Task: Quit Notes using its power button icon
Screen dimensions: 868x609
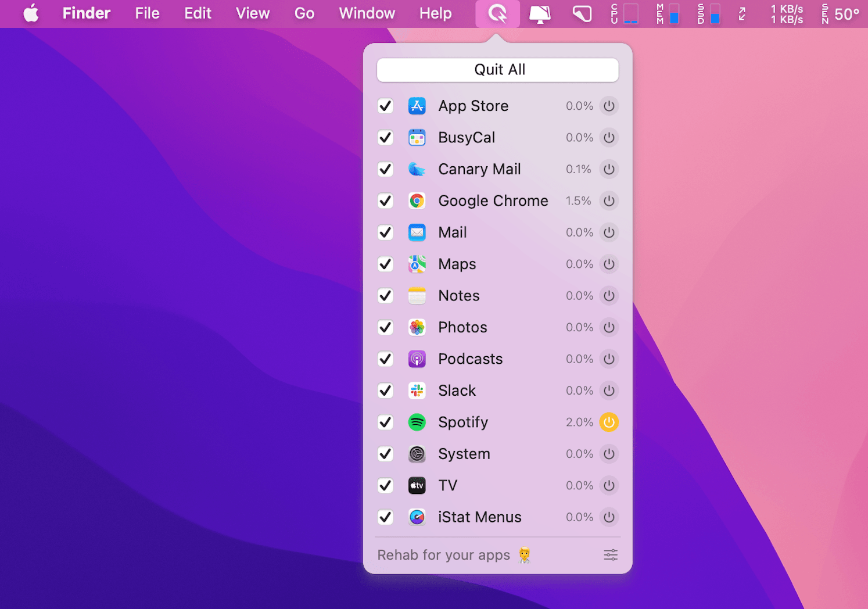Action: tap(609, 296)
